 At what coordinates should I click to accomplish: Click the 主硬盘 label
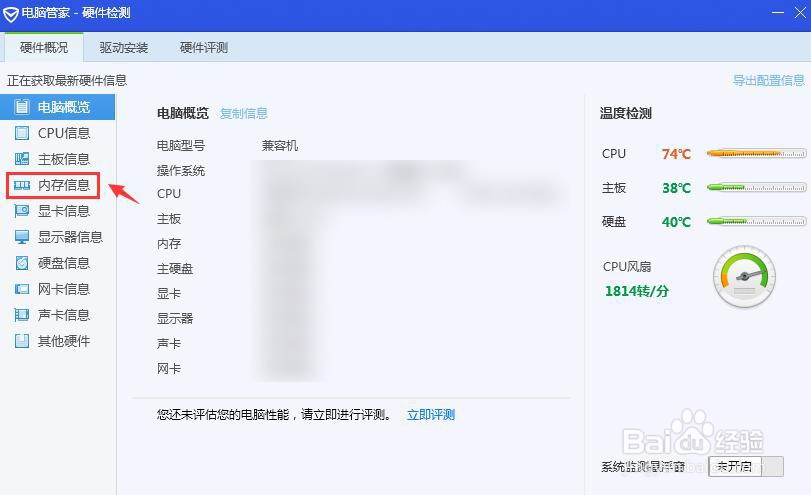click(x=175, y=268)
